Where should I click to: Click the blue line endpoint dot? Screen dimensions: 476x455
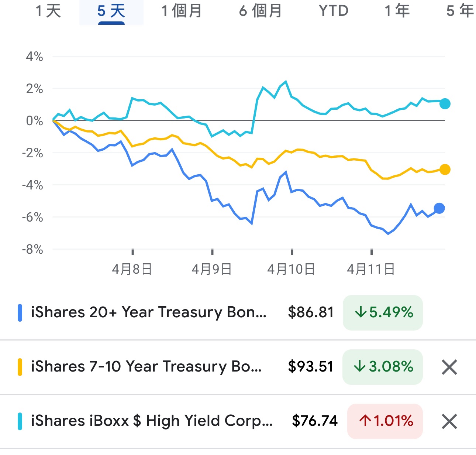click(439, 208)
